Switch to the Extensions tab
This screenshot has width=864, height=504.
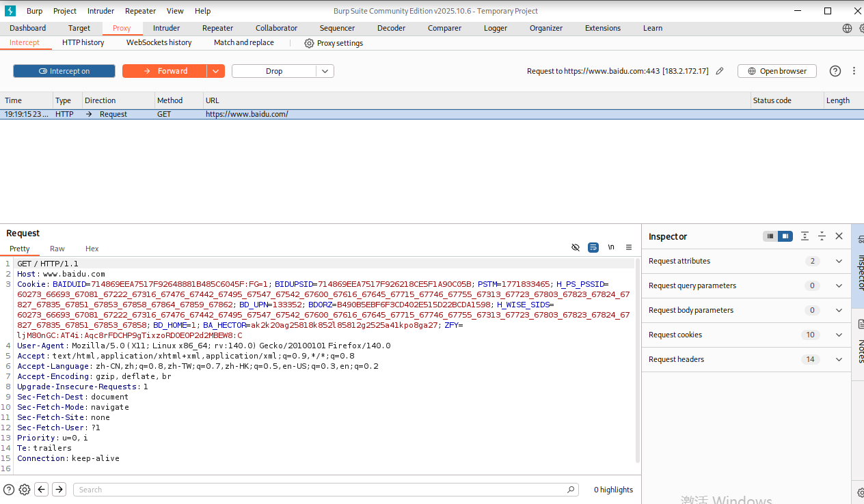tap(603, 28)
